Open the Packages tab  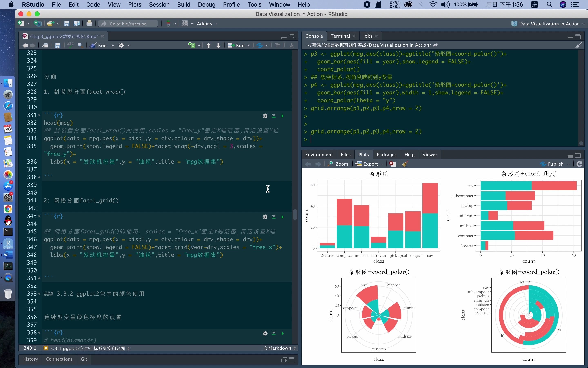386,155
